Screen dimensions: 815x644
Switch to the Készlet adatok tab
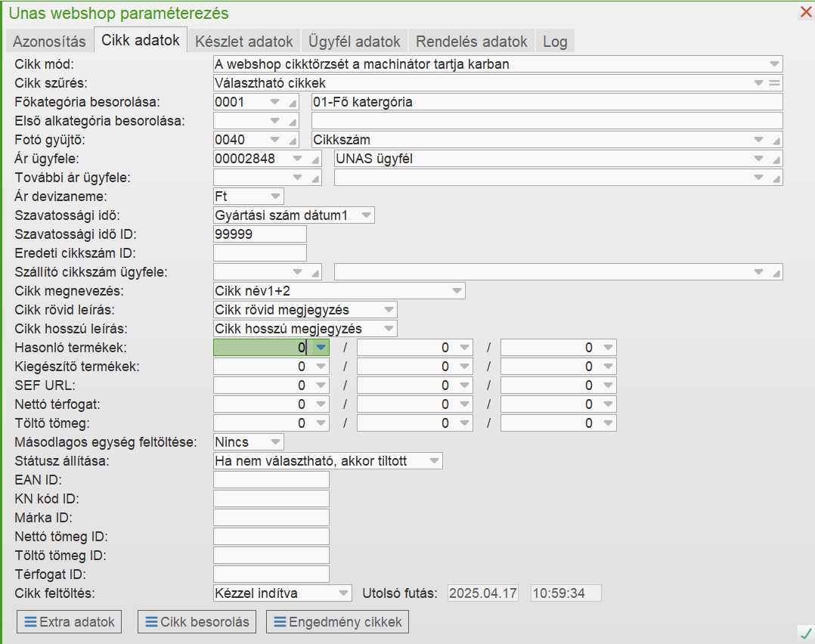(243, 41)
